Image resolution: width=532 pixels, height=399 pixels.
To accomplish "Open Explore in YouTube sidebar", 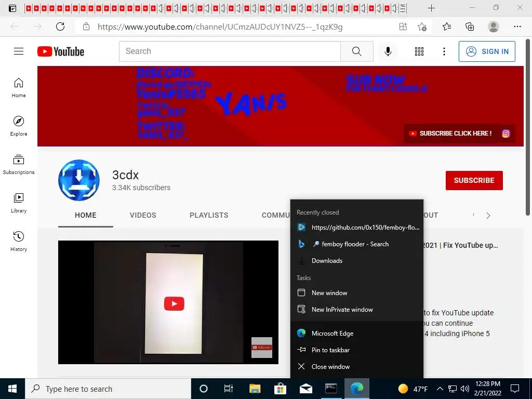I will [19, 126].
